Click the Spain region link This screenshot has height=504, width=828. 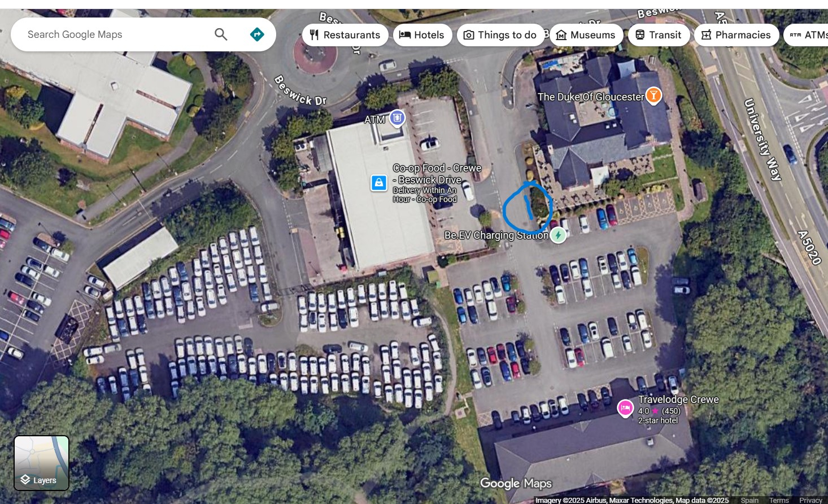[x=749, y=500]
